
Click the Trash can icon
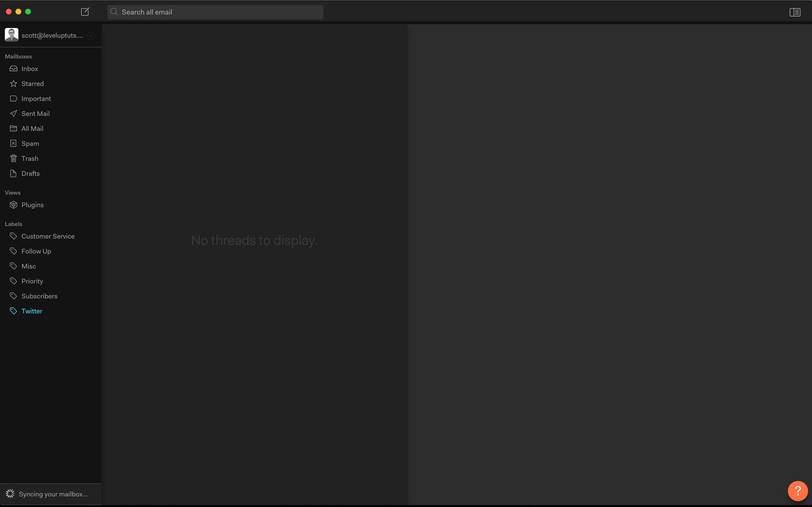click(x=14, y=158)
